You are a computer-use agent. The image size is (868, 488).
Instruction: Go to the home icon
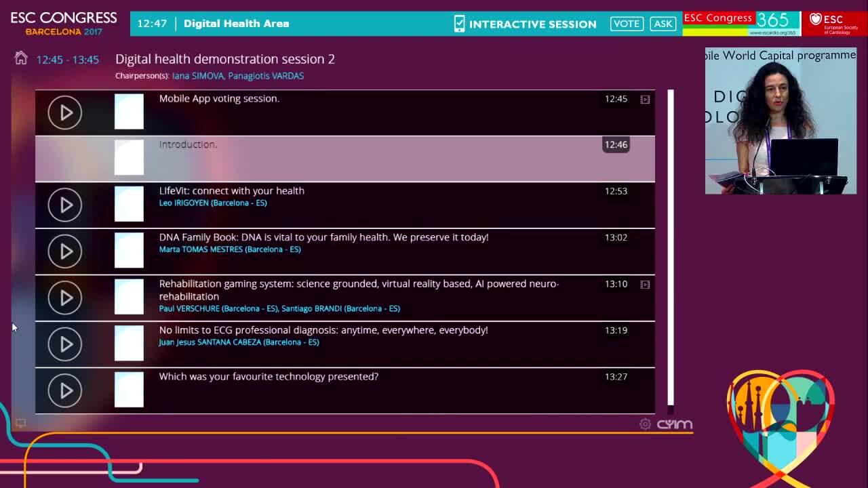21,58
